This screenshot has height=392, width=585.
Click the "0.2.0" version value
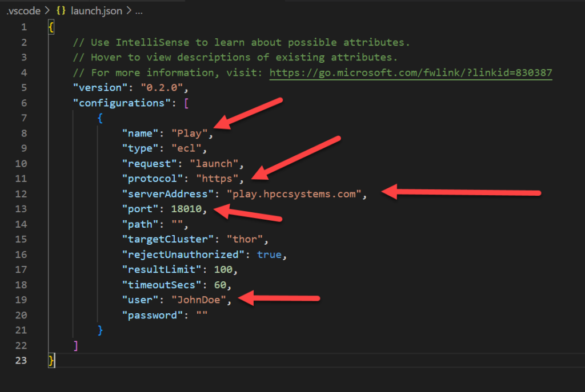pos(162,87)
